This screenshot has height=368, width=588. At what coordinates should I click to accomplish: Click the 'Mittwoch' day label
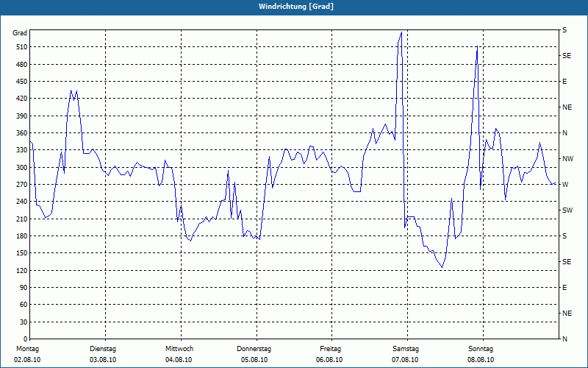pyautogui.click(x=179, y=349)
